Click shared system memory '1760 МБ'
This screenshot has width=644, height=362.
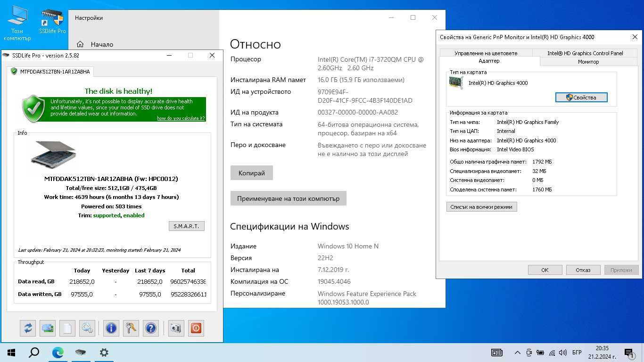coord(542,189)
